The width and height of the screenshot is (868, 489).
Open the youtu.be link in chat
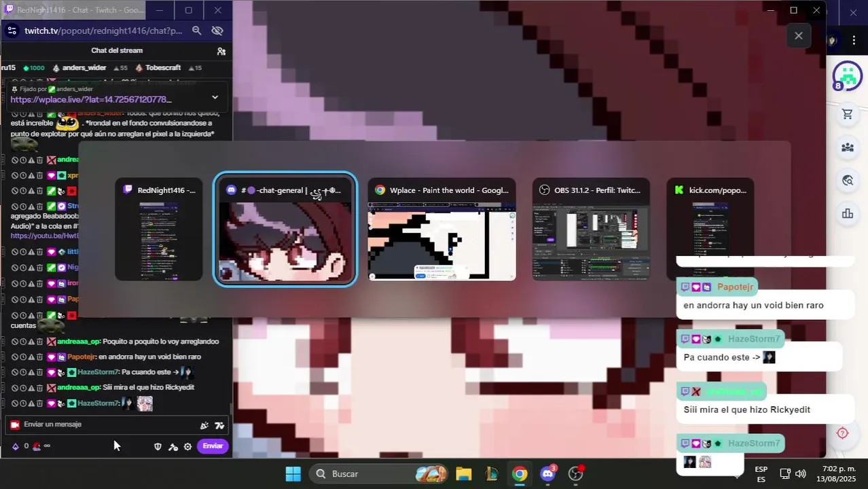tap(45, 236)
